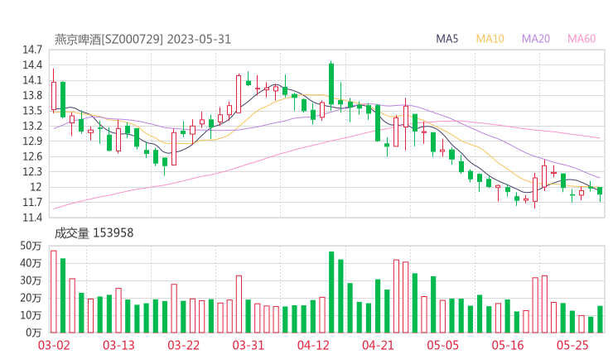The height and width of the screenshot is (364, 613).
Task: Click the 04-21 date axis label
Action: (x=378, y=345)
